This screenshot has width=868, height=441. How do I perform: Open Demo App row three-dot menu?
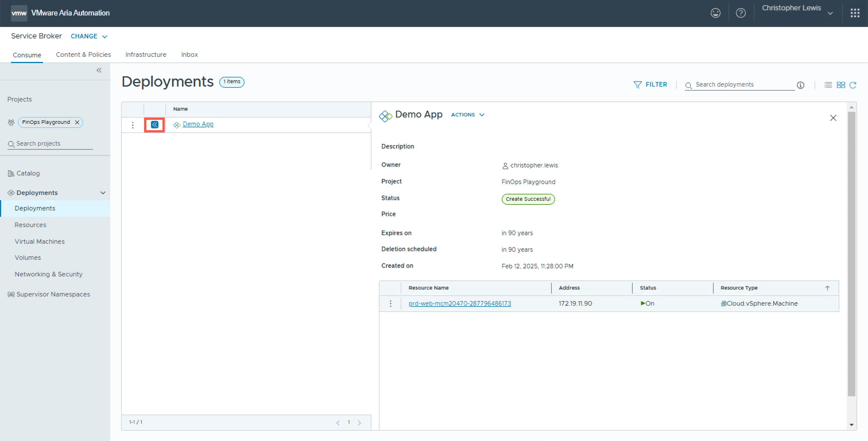(133, 125)
